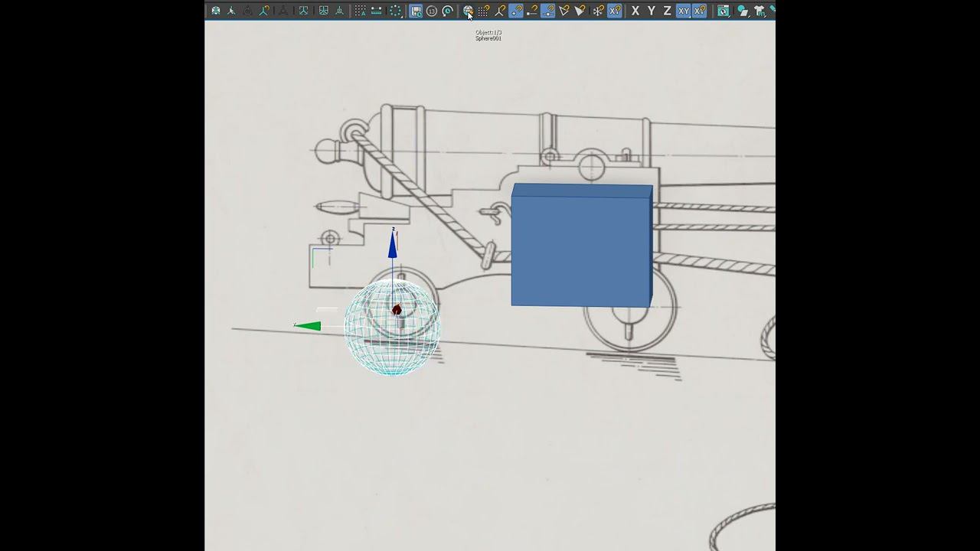The height and width of the screenshot is (551, 980).
Task: Restrict movement to the X axis
Action: point(635,11)
